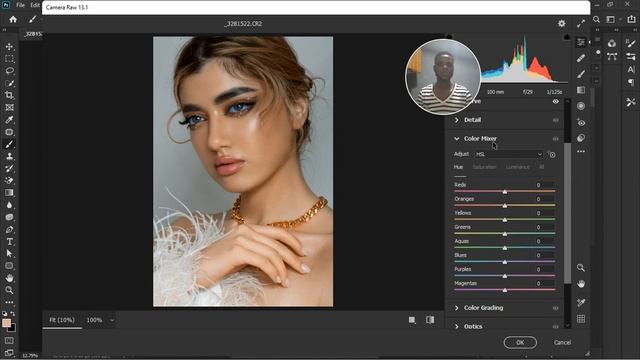Click the Oranges hue slider
This screenshot has height=360, width=640.
pyautogui.click(x=504, y=205)
